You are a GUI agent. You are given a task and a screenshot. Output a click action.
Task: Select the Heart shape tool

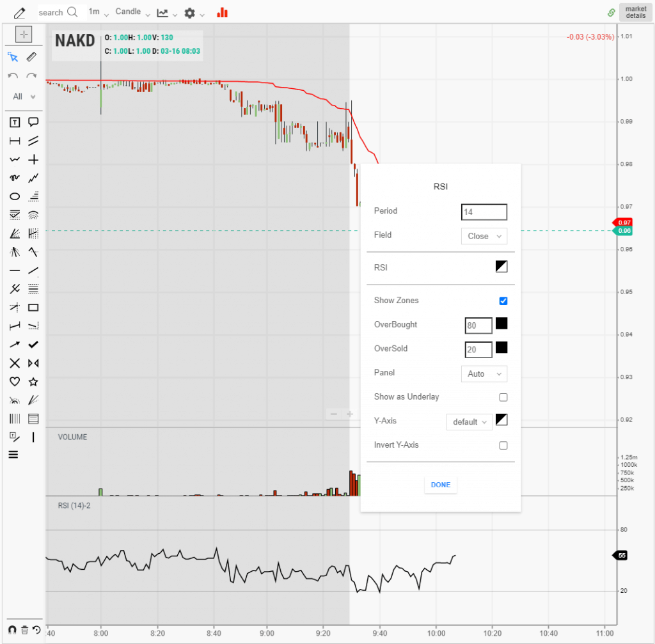click(x=14, y=381)
